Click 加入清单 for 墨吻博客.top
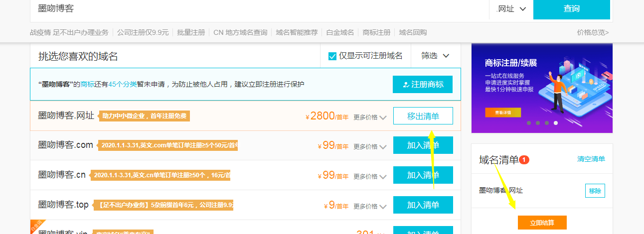Viewport: 644px width, 234px height. pos(423,205)
